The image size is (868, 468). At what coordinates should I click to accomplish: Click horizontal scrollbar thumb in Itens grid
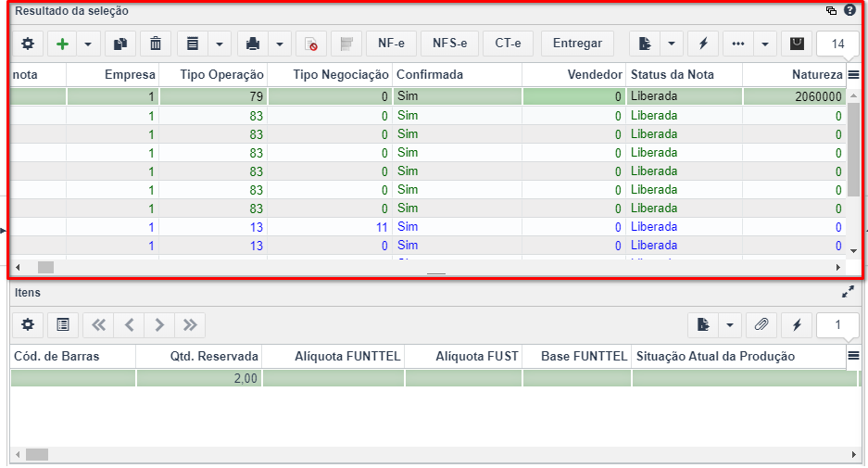tap(37, 455)
